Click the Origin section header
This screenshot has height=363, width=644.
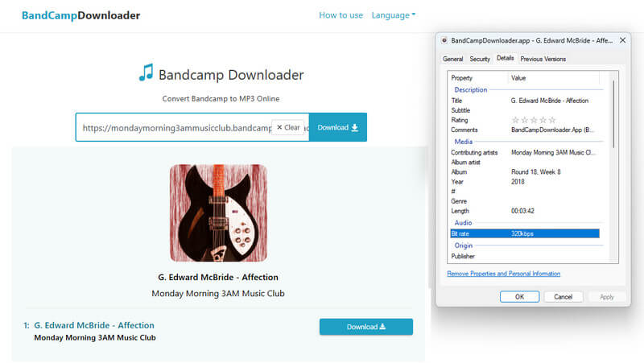click(464, 245)
